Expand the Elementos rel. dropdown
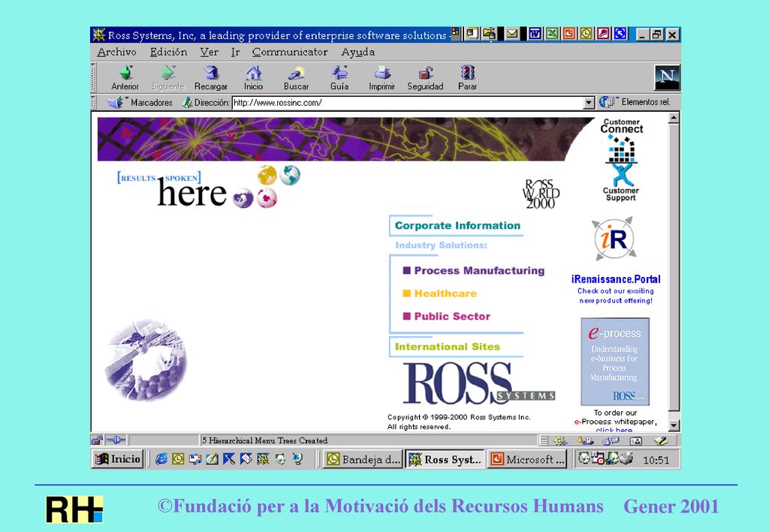Image resolution: width=769 pixels, height=532 pixels. (635, 102)
